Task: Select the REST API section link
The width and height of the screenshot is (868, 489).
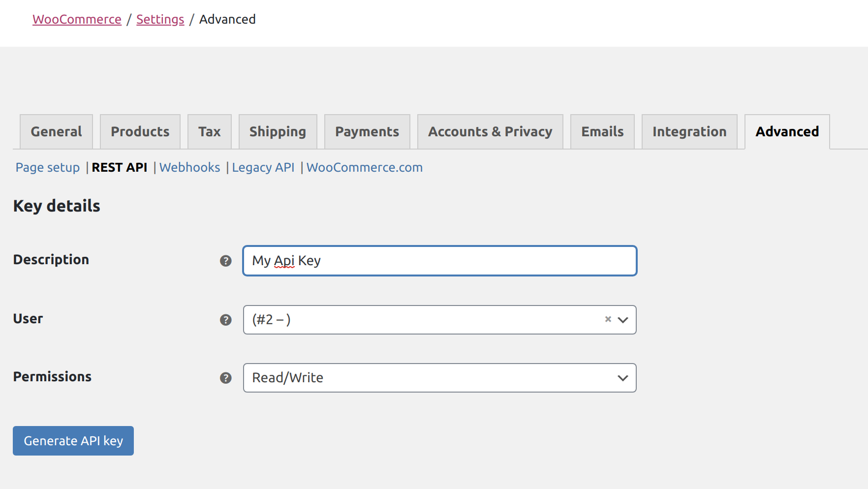Action: tap(120, 168)
